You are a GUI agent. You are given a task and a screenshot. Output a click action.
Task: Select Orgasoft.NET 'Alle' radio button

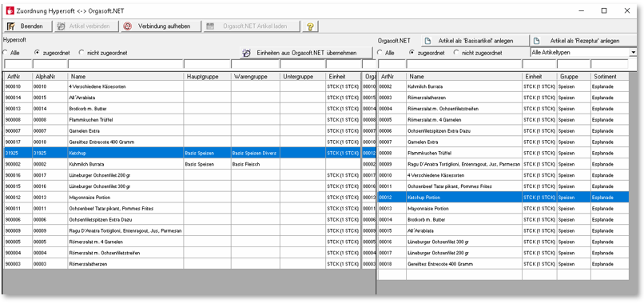[380, 53]
